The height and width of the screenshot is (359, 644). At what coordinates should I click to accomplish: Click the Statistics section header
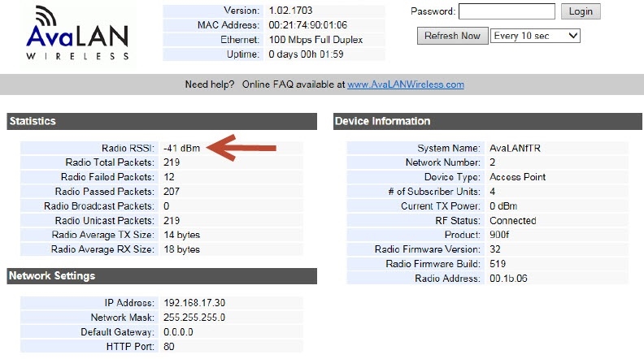pyautogui.click(x=161, y=121)
